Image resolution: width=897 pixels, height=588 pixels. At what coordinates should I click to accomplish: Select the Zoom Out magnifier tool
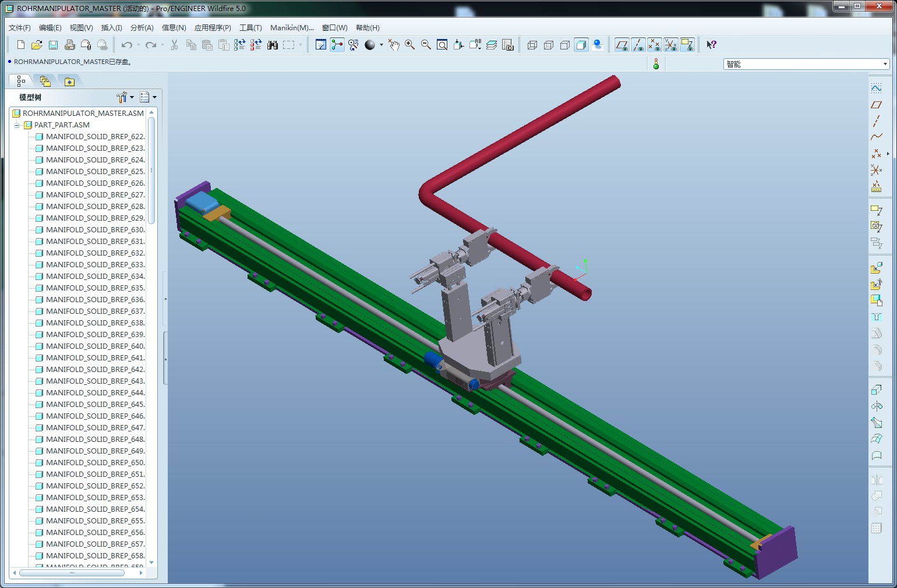click(x=426, y=45)
